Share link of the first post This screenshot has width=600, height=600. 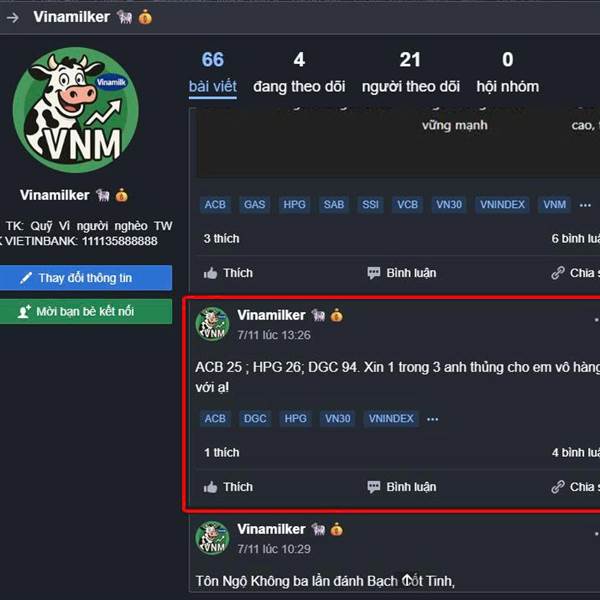[575, 273]
